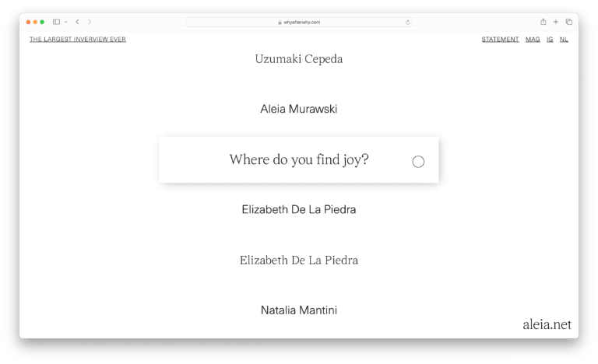Click the Safari sidebar toggle icon
This screenshot has width=598, height=364.
[x=56, y=22]
